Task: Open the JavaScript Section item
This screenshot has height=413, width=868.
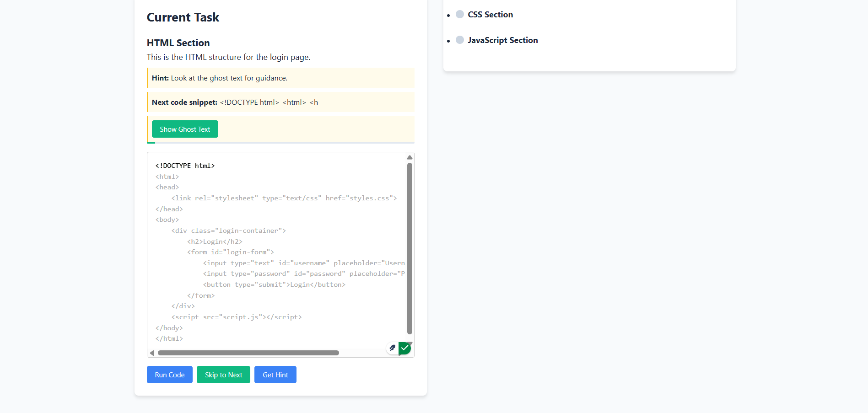Action: click(x=502, y=40)
